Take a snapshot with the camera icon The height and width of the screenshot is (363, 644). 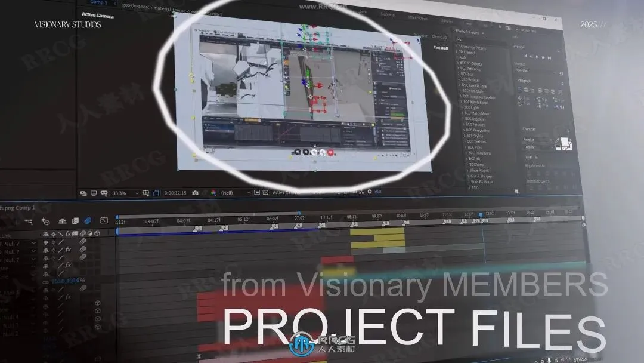tap(195, 193)
